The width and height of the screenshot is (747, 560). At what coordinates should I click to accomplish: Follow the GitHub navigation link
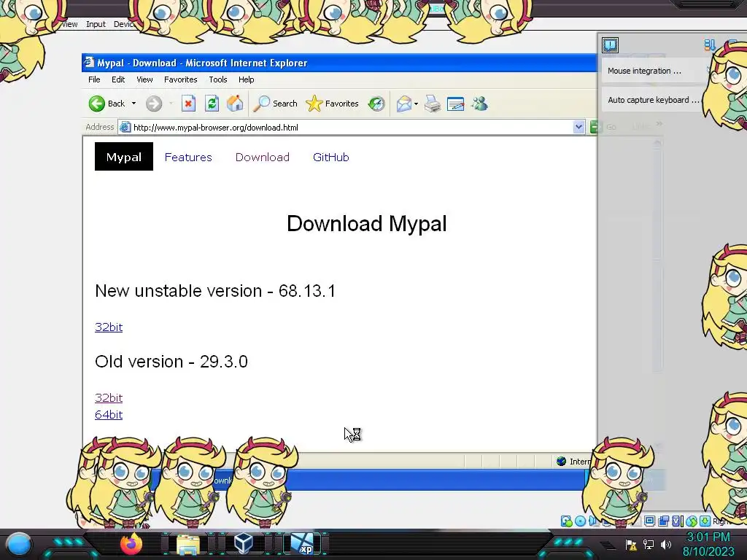coord(331,157)
